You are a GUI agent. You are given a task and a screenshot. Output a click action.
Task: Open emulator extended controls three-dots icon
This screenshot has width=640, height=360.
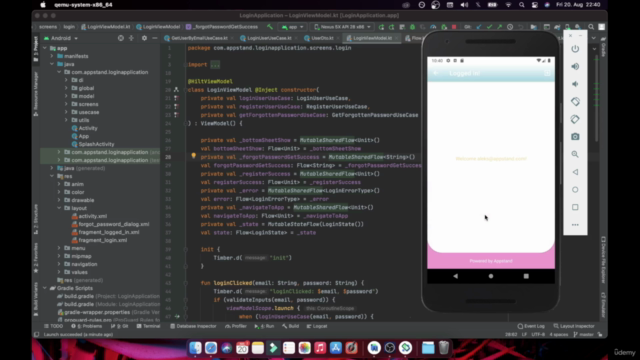tap(575, 225)
